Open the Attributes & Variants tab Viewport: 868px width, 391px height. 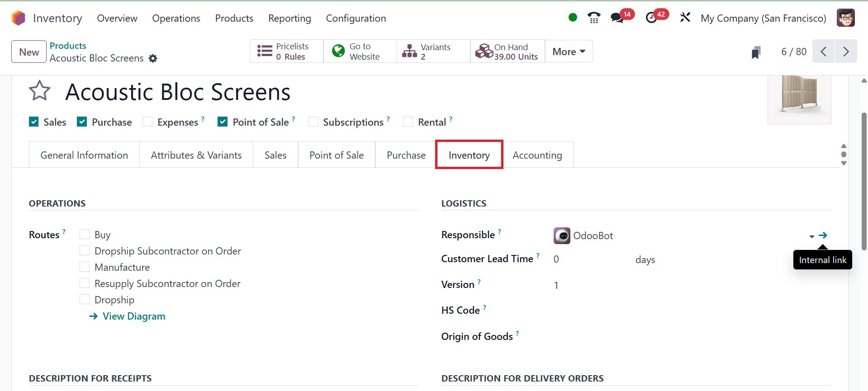196,155
